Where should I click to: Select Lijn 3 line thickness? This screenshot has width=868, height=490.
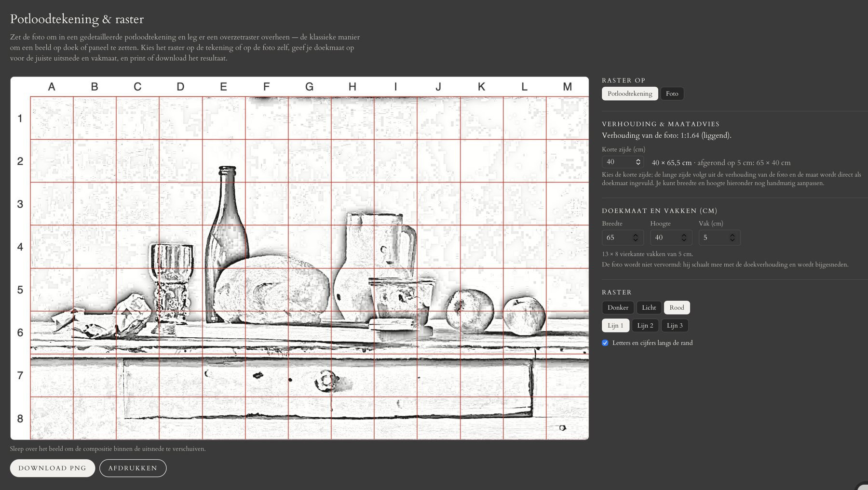[x=675, y=325]
